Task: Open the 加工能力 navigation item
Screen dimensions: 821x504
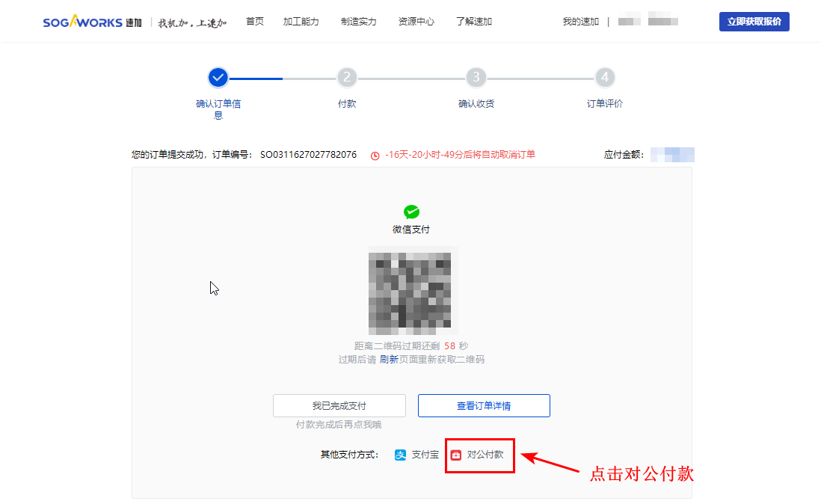Action: coord(301,21)
